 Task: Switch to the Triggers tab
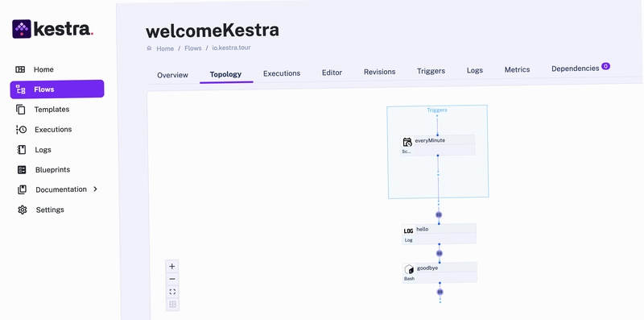click(x=431, y=71)
